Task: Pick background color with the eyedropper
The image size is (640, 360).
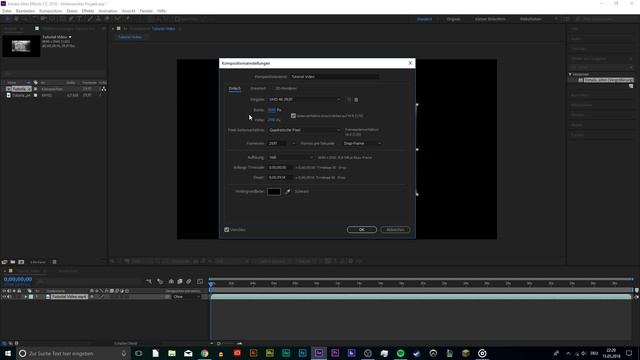Action: pyautogui.click(x=288, y=191)
